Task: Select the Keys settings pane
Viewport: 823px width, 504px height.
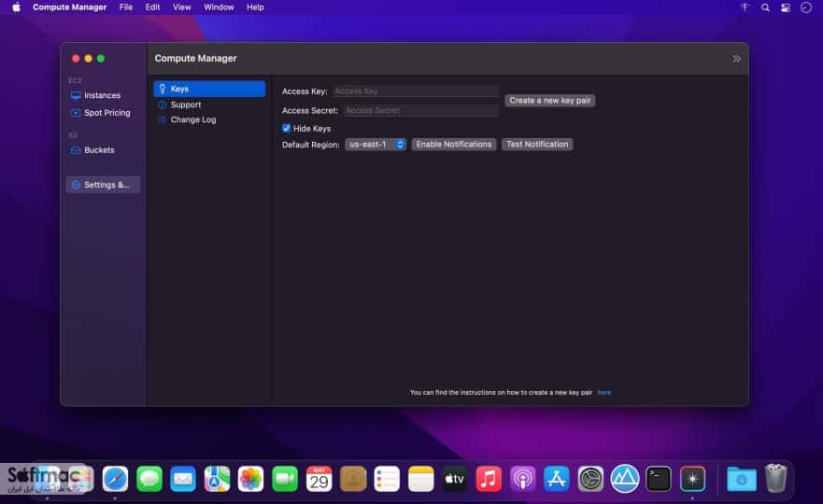Action: (209, 89)
